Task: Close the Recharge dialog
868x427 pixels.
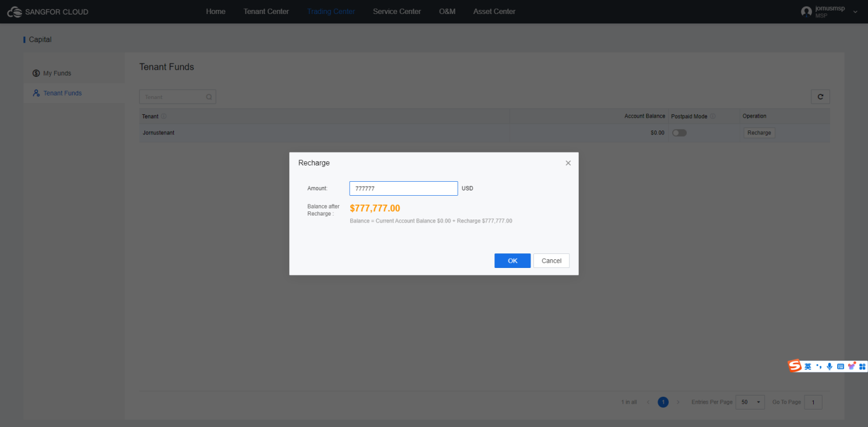Action: pyautogui.click(x=568, y=163)
